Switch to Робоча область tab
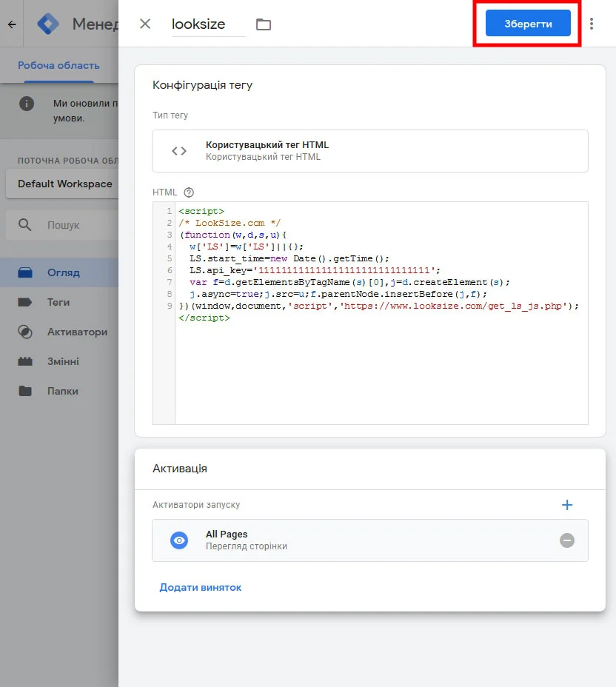 [x=58, y=65]
